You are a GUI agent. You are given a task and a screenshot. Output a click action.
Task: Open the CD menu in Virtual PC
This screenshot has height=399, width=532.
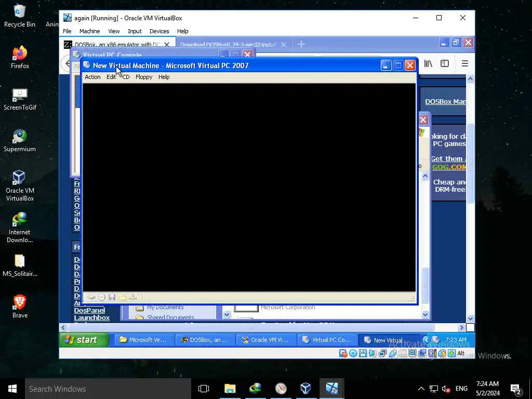click(126, 77)
